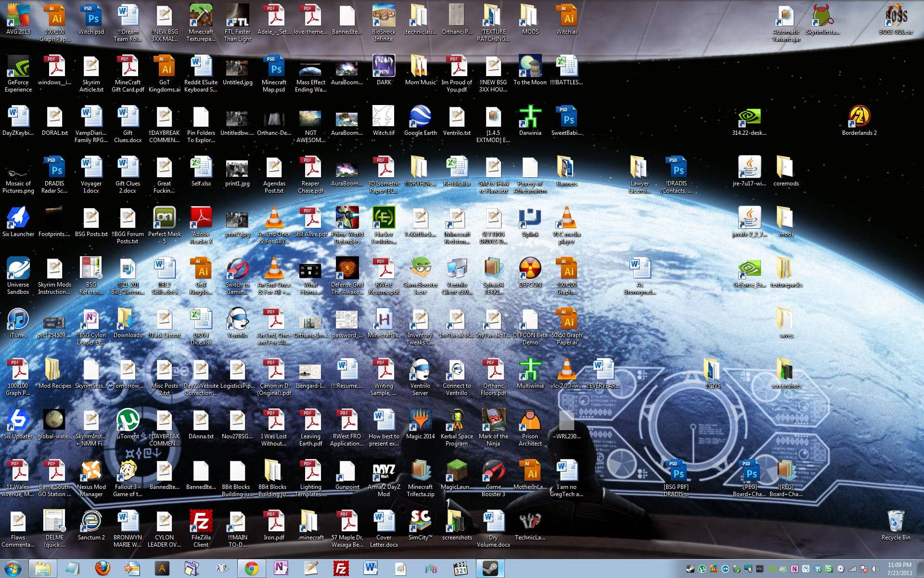The height and width of the screenshot is (578, 924).
Task: Open the GoT Kingdoms.ai Illustrator file
Action: click(x=164, y=73)
